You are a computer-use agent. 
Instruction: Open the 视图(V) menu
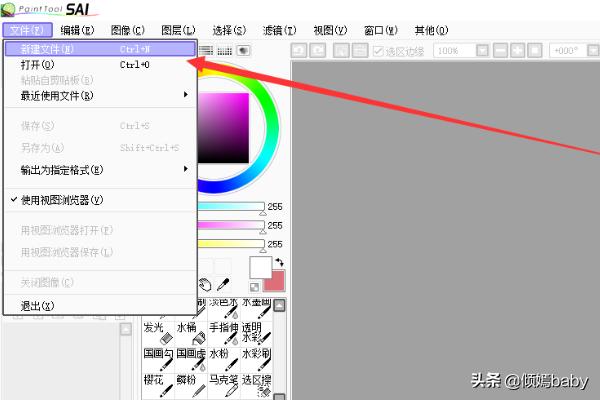[330, 30]
